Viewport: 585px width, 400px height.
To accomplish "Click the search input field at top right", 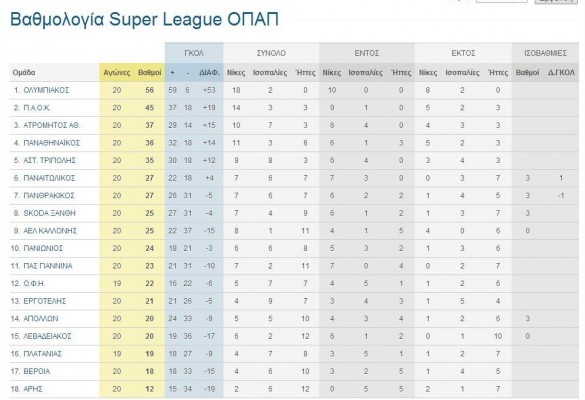I will pyautogui.click(x=502, y=1).
